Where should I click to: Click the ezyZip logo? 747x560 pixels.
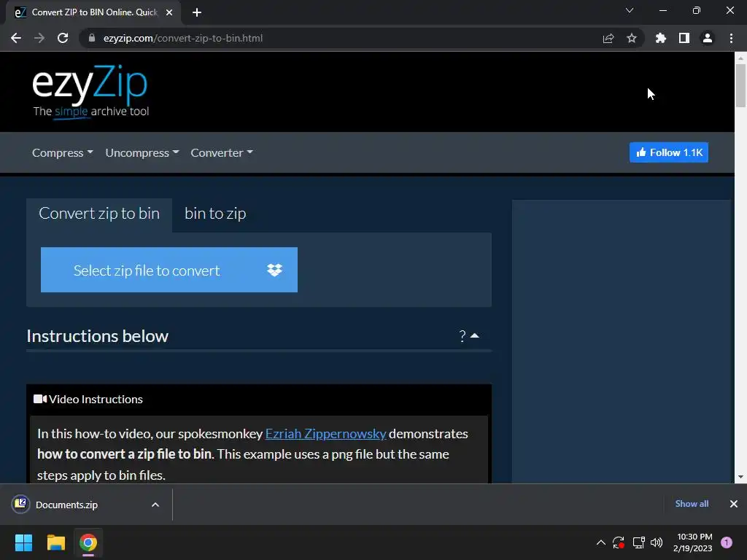tap(90, 90)
